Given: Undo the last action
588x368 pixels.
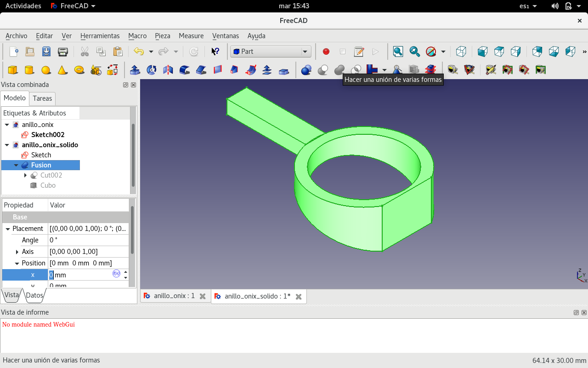Looking at the screenshot, I should coord(138,52).
